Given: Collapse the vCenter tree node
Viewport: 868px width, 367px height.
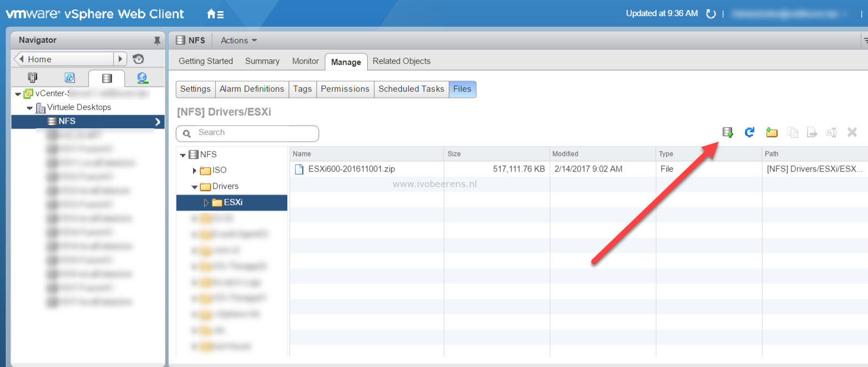Looking at the screenshot, I should coord(18,94).
